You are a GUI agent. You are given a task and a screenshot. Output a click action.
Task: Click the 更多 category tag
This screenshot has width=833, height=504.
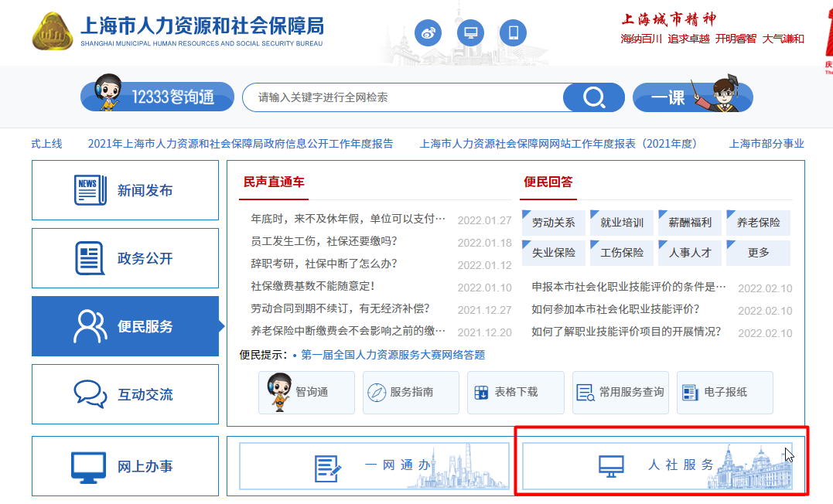pyautogui.click(x=758, y=253)
